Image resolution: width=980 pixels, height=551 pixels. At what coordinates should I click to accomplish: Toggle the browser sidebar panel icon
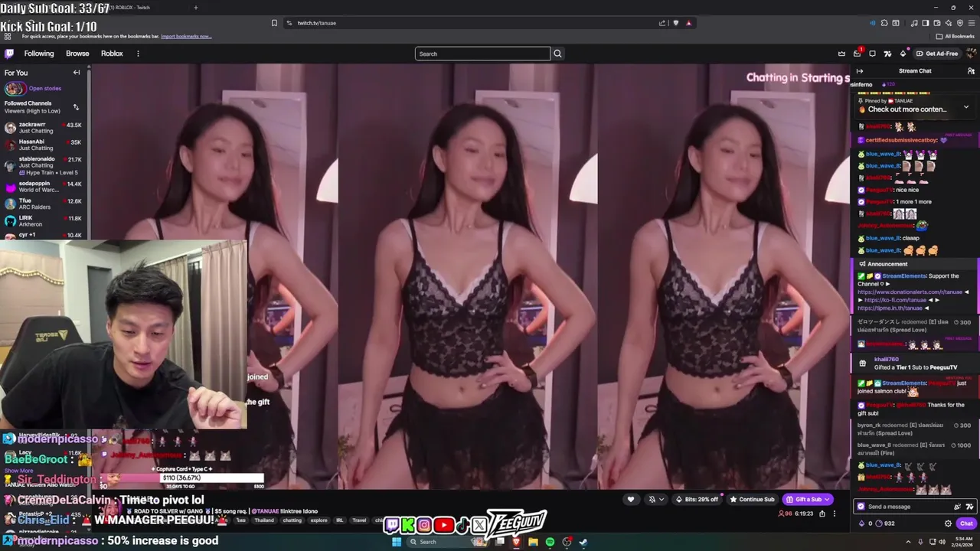click(925, 23)
